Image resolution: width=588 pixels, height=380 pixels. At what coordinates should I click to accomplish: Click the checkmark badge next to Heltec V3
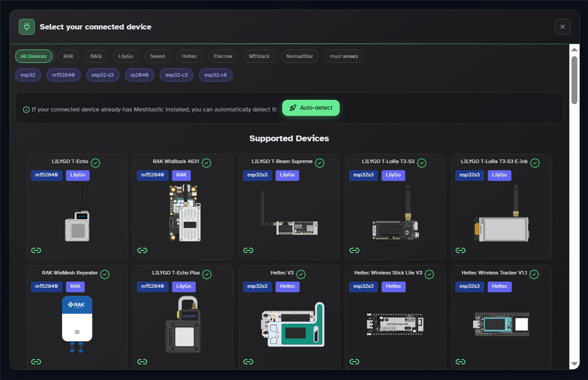pos(301,274)
